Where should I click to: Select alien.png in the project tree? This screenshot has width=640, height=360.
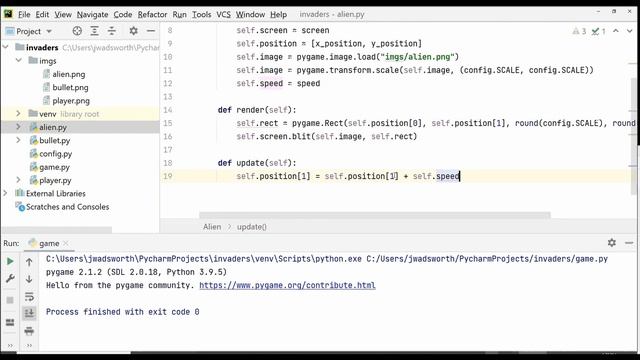tap(69, 74)
